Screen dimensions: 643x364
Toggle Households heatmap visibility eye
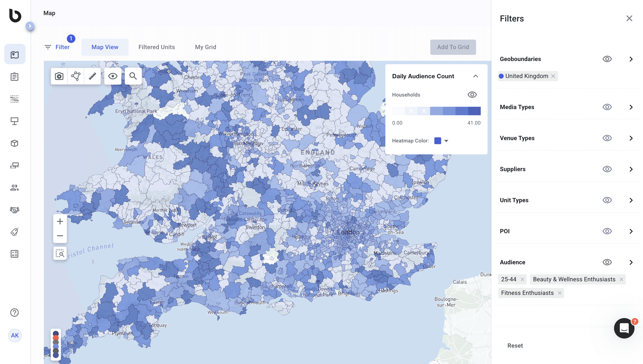tap(472, 95)
